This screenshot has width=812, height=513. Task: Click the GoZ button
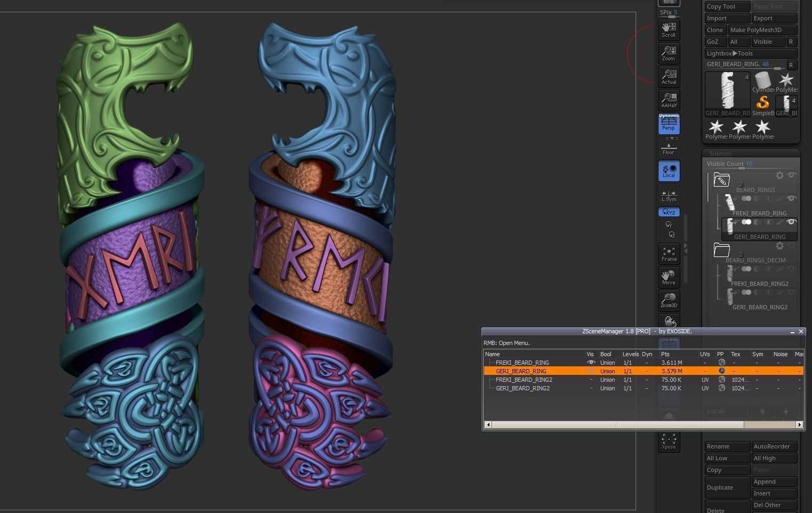pos(715,42)
